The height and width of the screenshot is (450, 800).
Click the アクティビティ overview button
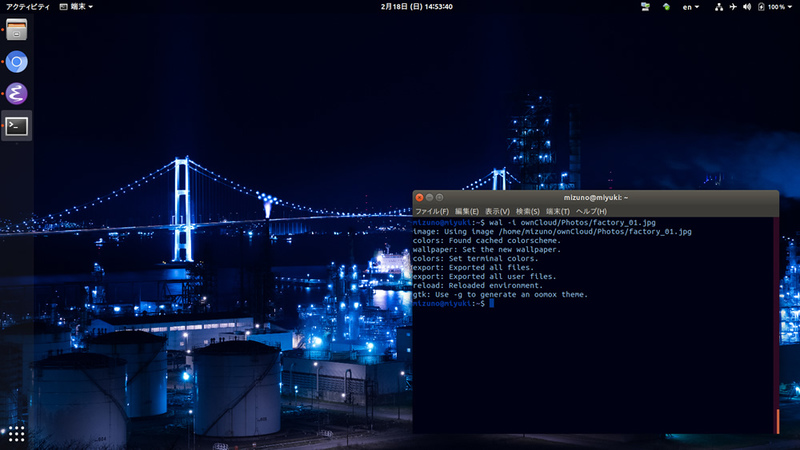click(x=28, y=7)
